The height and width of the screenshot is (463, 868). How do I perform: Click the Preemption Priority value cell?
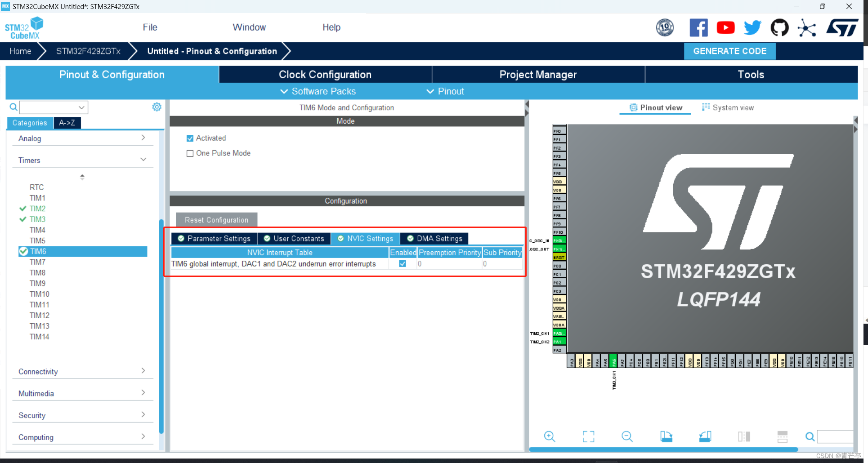pos(449,264)
